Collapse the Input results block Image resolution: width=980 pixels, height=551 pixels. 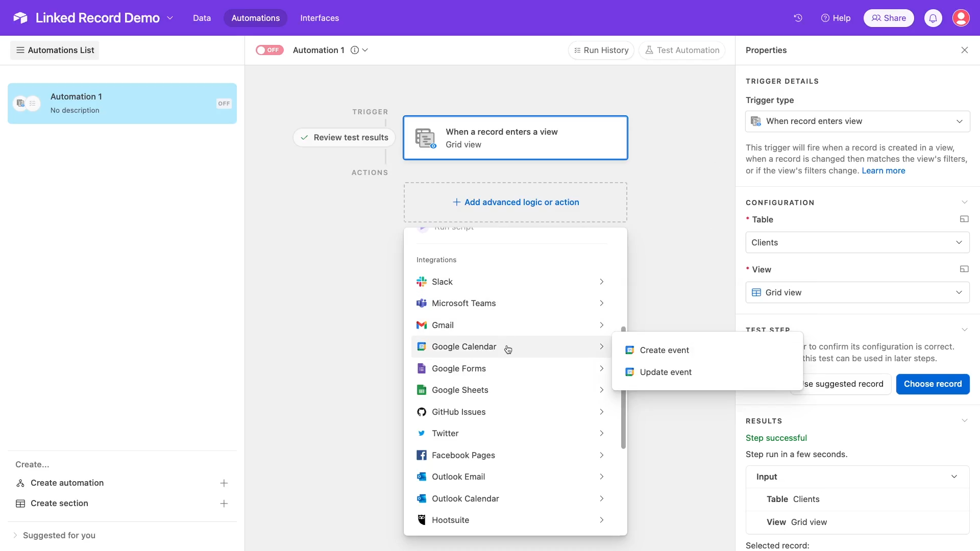click(x=954, y=477)
